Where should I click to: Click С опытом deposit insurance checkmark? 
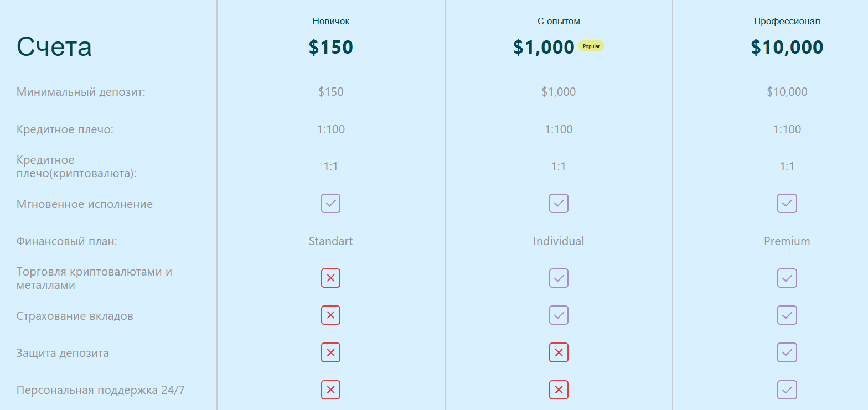(x=559, y=315)
